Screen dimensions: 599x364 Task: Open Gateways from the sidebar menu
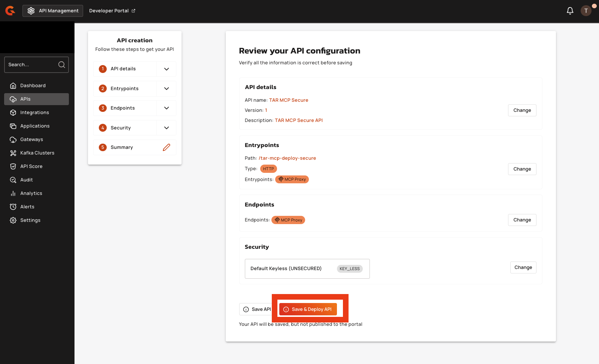31,140
